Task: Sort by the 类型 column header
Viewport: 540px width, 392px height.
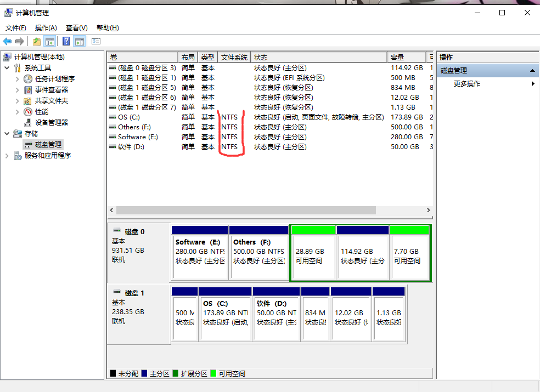Action: [207, 57]
